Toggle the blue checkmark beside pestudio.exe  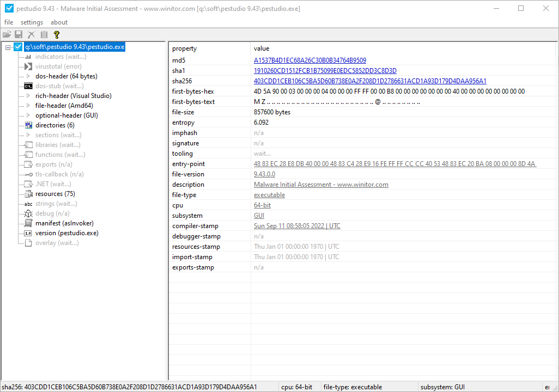click(x=19, y=47)
